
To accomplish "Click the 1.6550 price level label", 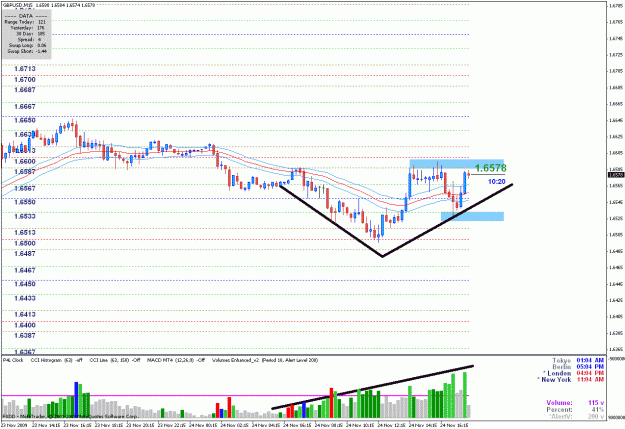I will click(25, 202).
